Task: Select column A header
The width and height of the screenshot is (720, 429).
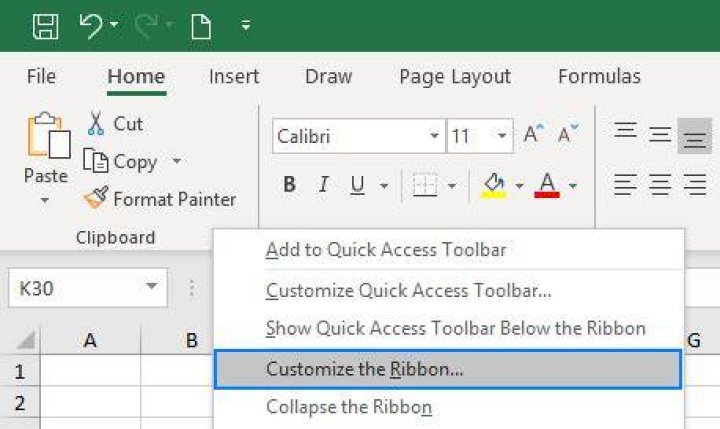Action: click(x=90, y=340)
